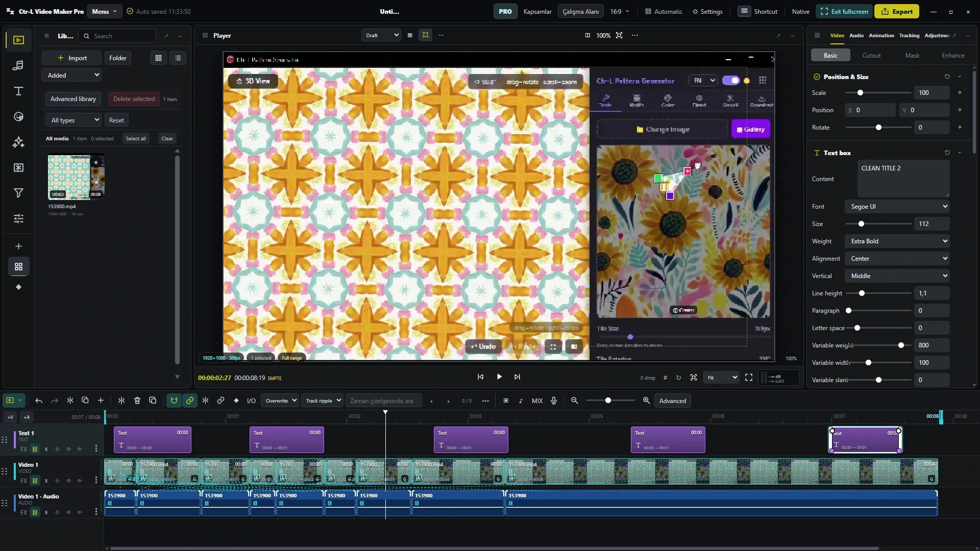Skip to next frame in player
Screen dimensions: 980x551
click(517, 377)
